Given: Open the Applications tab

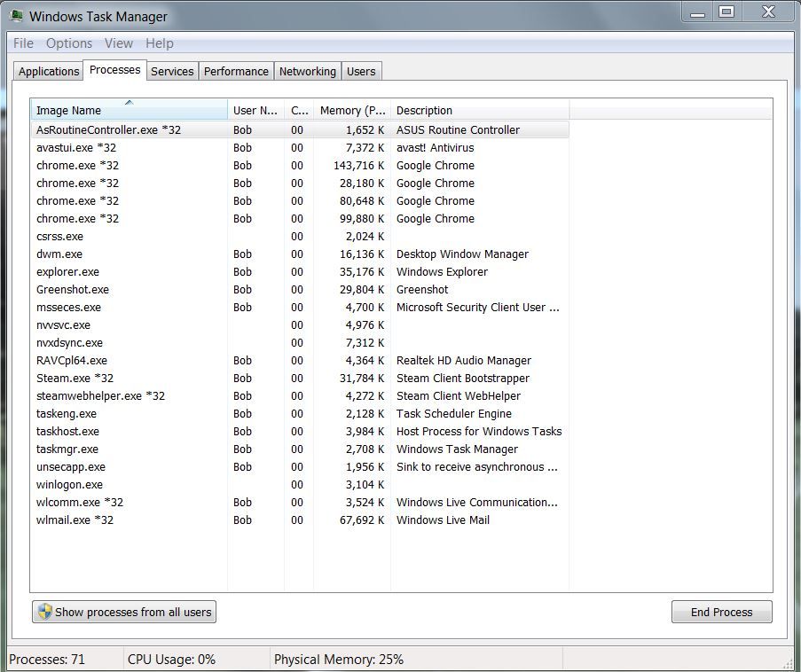Looking at the screenshot, I should 49,71.
